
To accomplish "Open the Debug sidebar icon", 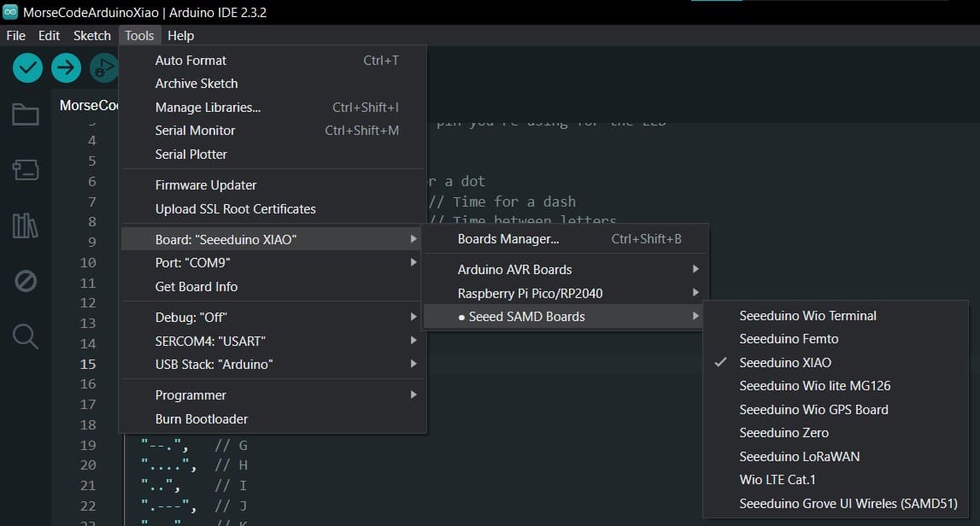I will [x=26, y=281].
